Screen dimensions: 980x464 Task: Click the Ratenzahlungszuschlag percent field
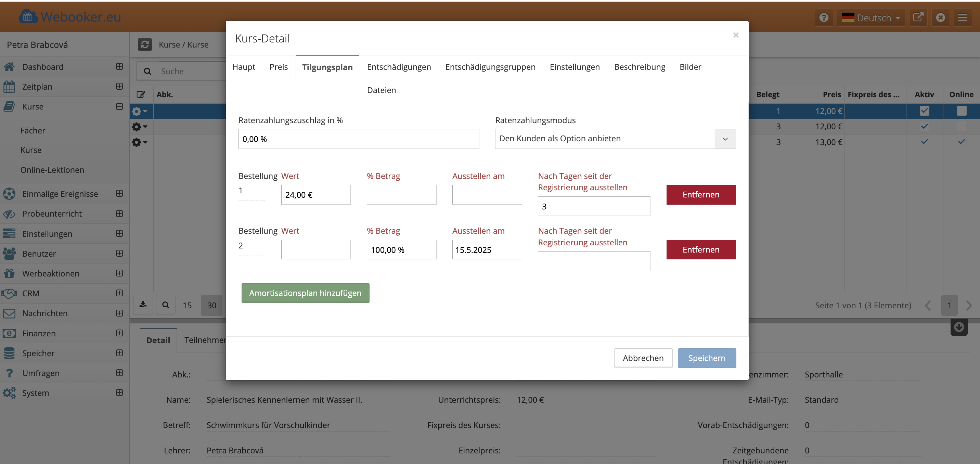click(358, 139)
